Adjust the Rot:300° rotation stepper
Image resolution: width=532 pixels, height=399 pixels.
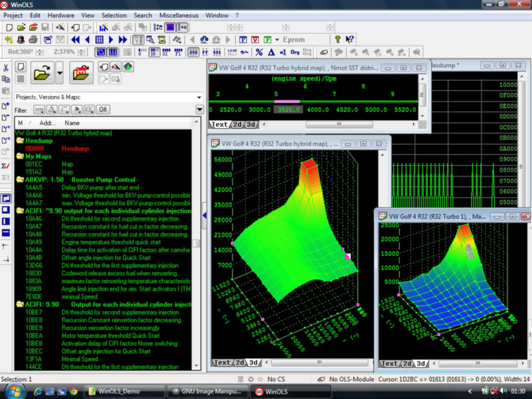pyautogui.click(x=39, y=52)
